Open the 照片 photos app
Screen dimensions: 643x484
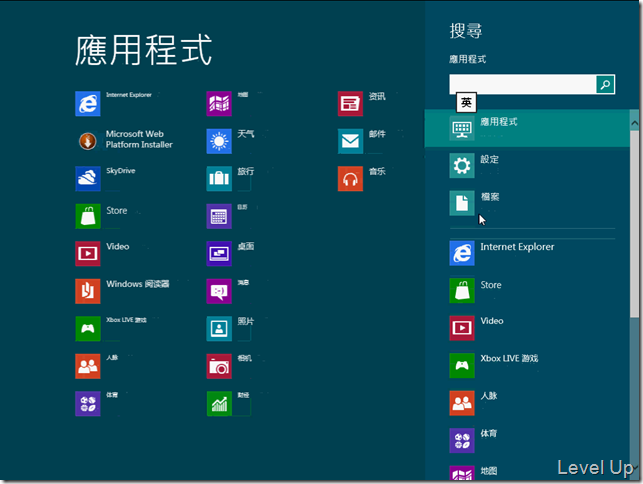click(x=219, y=329)
